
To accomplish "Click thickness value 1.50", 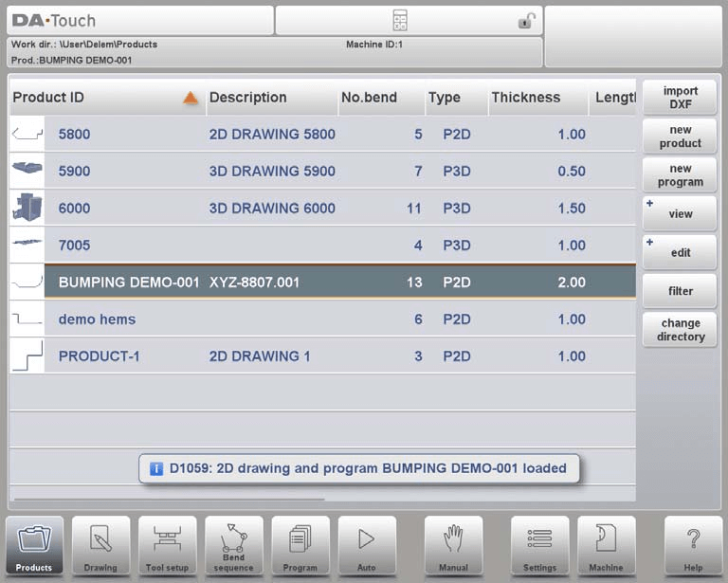I will tap(572, 208).
